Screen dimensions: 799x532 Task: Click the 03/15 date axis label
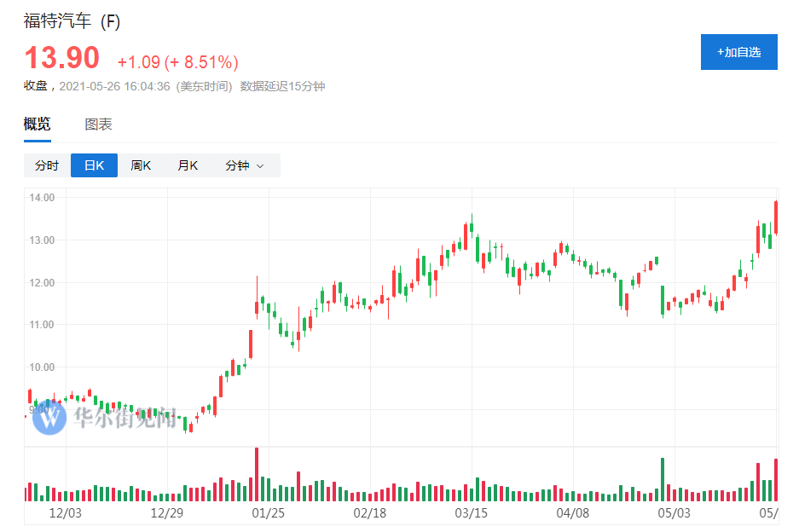(472, 512)
